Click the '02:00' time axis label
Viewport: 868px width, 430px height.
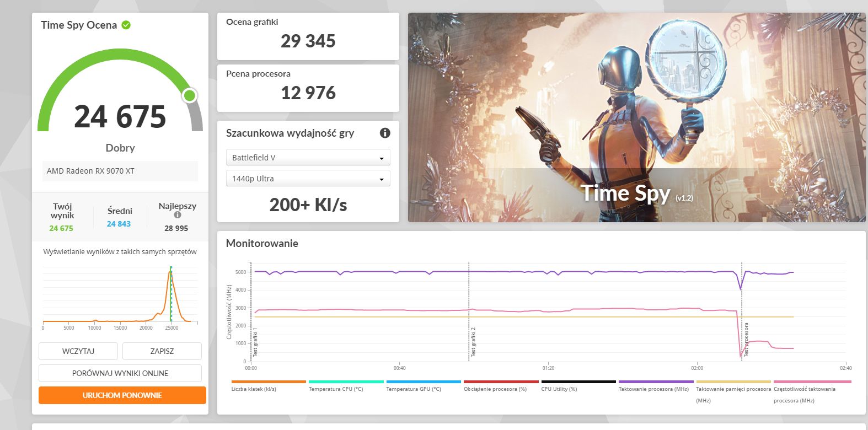point(697,368)
